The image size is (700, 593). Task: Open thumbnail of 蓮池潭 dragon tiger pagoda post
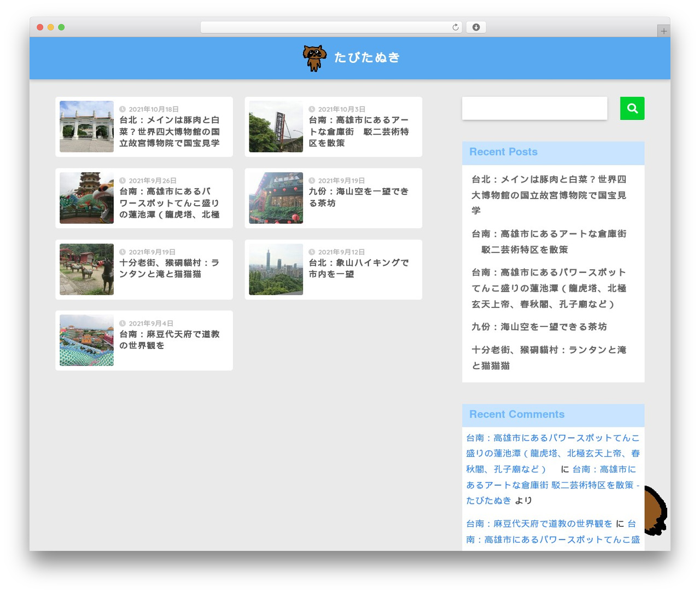[x=86, y=198]
